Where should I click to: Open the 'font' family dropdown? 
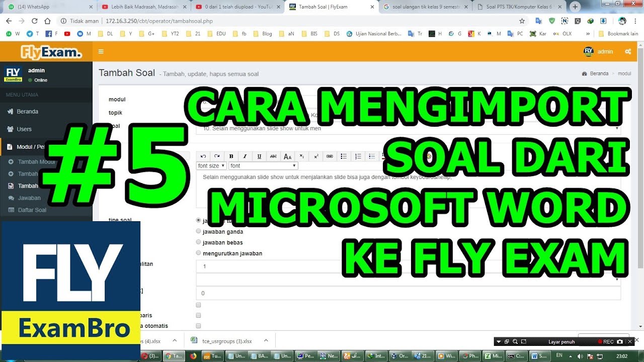263,165
